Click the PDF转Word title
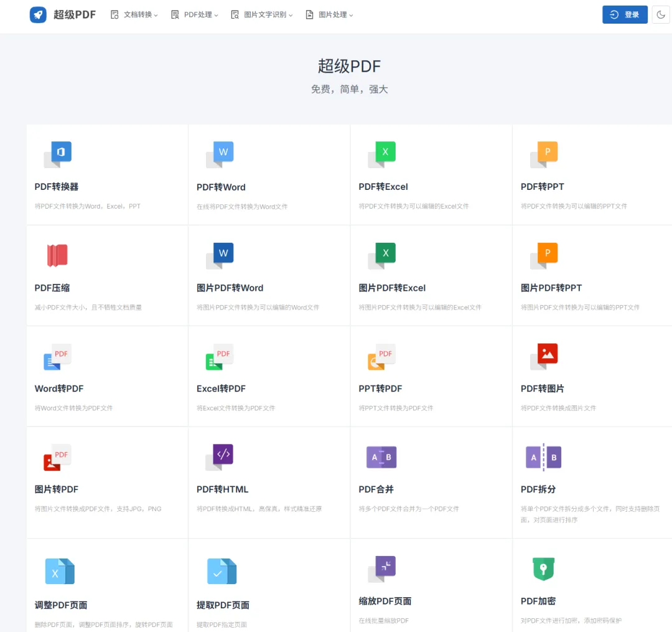The height and width of the screenshot is (632, 672). pos(221,187)
